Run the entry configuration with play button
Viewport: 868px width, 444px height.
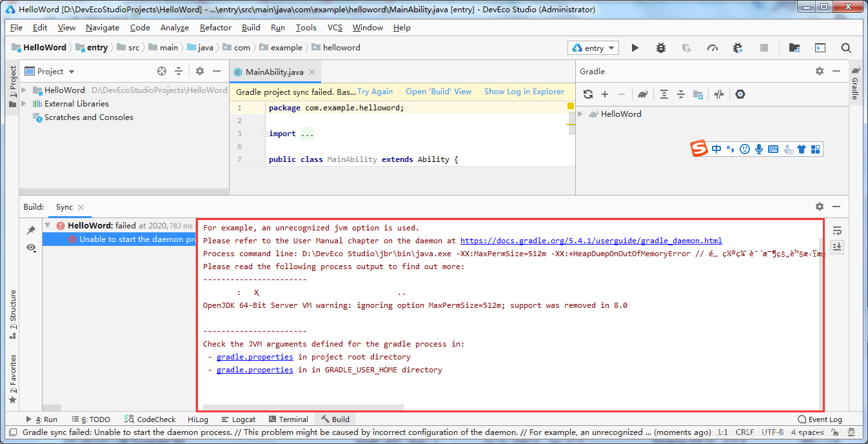pos(635,48)
